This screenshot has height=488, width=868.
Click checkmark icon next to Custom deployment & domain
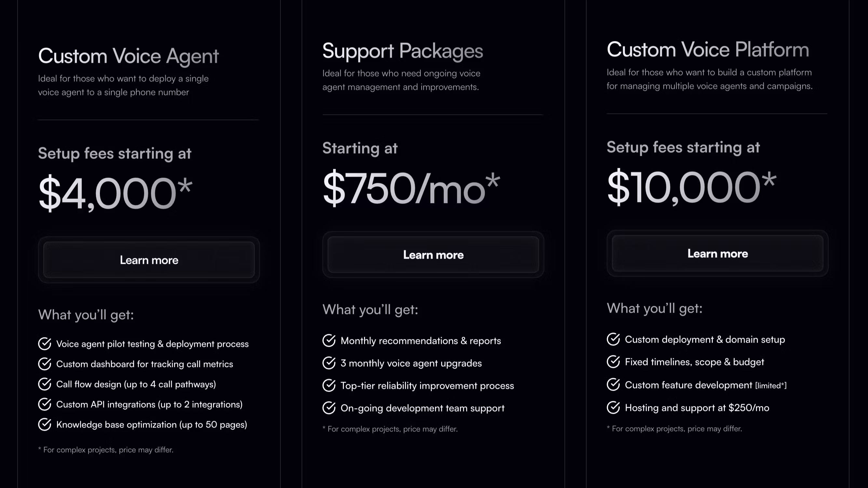(613, 339)
